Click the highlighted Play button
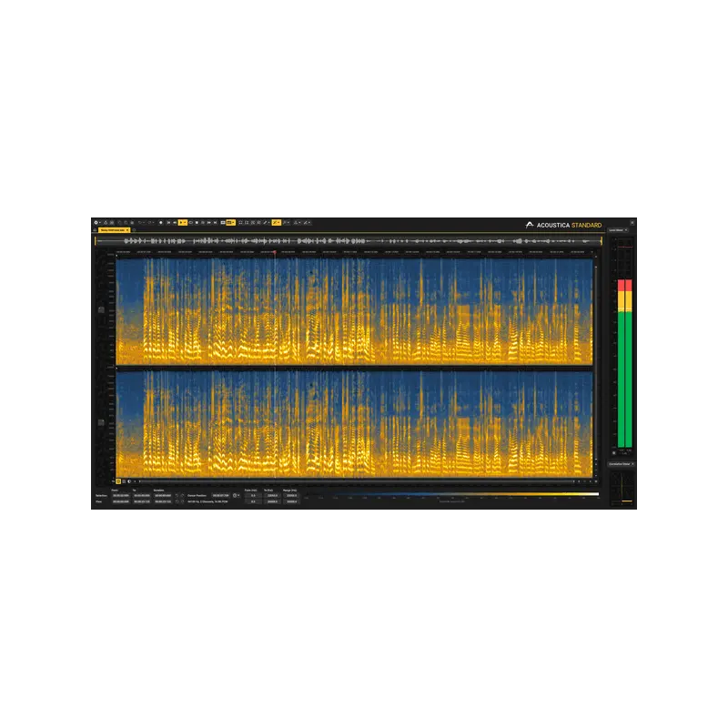The height and width of the screenshot is (728, 728). pyautogui.click(x=181, y=223)
